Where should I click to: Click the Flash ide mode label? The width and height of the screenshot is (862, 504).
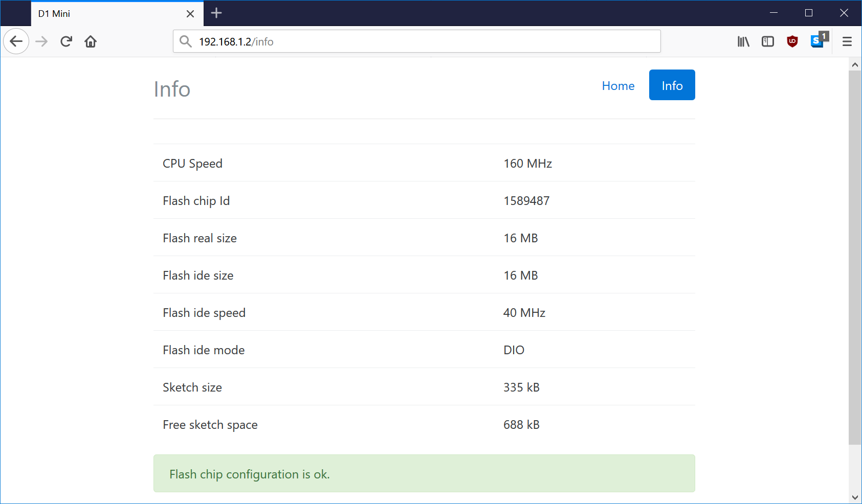click(204, 350)
